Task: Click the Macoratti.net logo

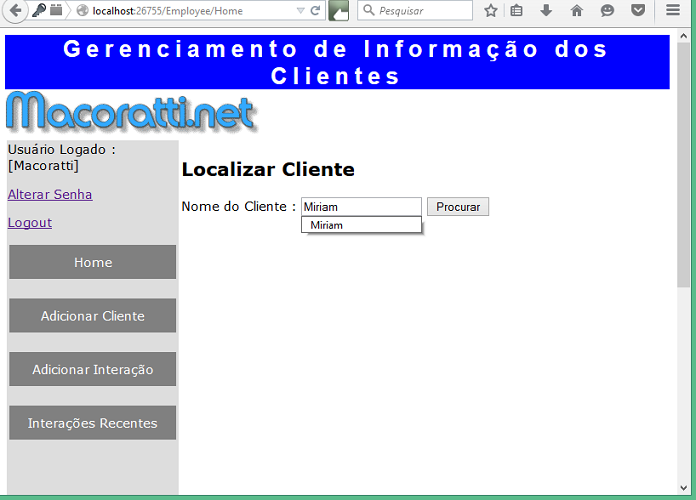Action: click(x=131, y=112)
